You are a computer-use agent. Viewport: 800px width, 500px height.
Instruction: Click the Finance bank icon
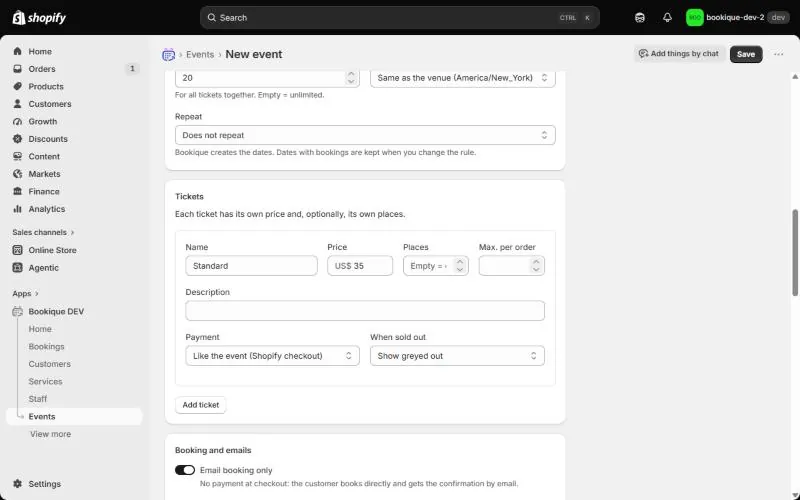[17, 191]
